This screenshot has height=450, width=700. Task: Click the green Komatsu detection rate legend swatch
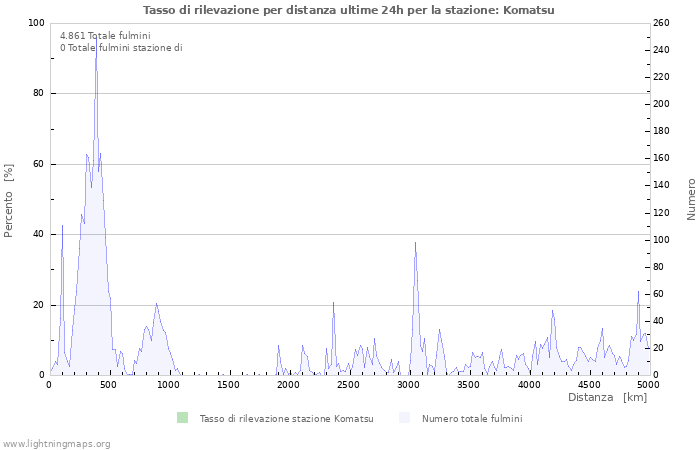pyautogui.click(x=181, y=418)
